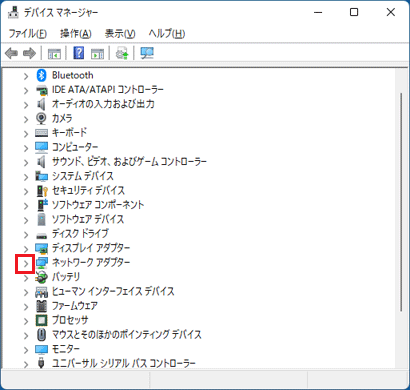This screenshot has height=390, width=410.
Task: Click the ヒューマン インターフェイス デバイス icon
Action: [41, 292]
